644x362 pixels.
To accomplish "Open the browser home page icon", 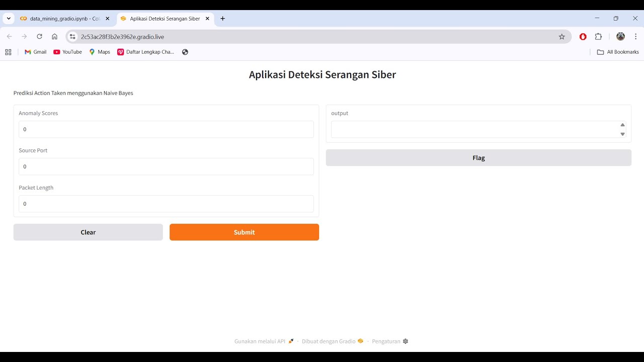I will 54,37.
